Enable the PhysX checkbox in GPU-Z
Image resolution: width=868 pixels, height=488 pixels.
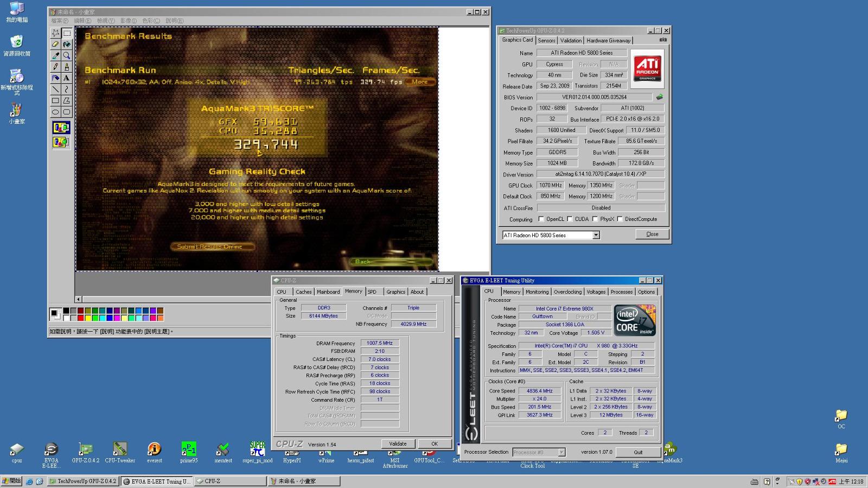(595, 219)
